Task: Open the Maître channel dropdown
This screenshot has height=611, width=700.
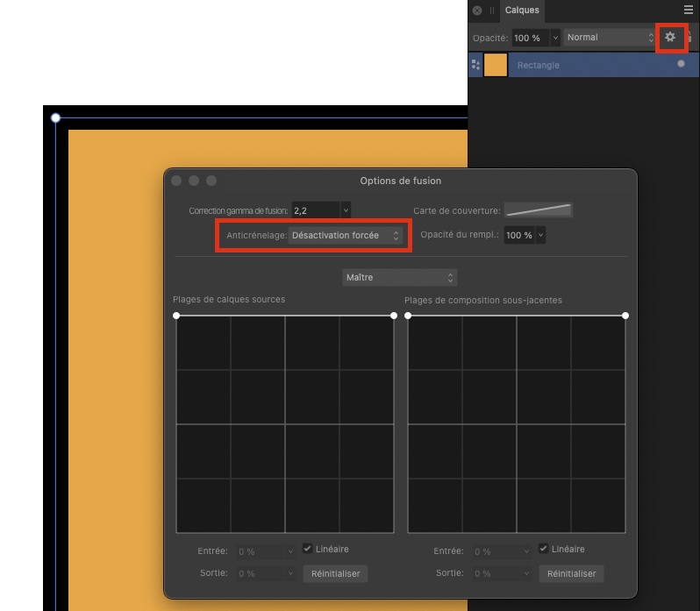Action: tap(399, 277)
